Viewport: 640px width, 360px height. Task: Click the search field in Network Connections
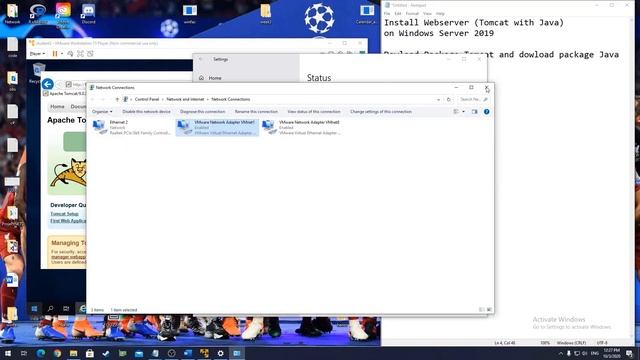pyautogui.click(x=473, y=99)
